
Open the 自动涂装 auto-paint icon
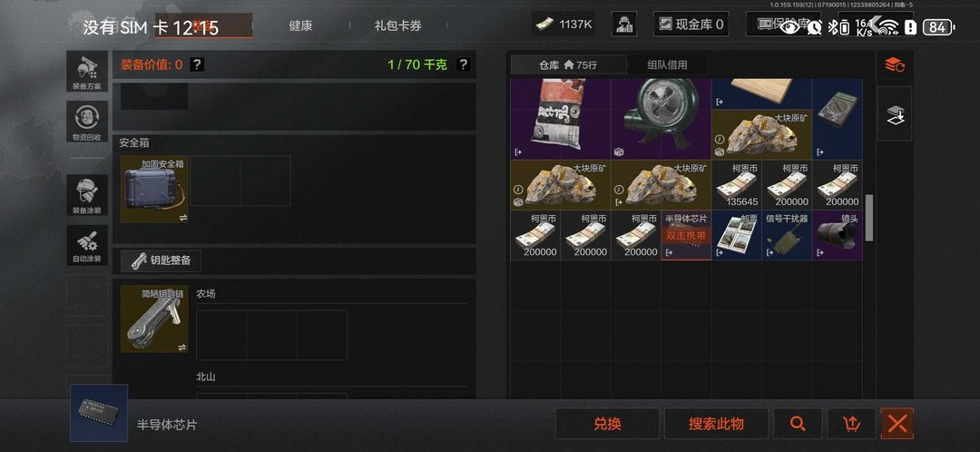[87, 245]
